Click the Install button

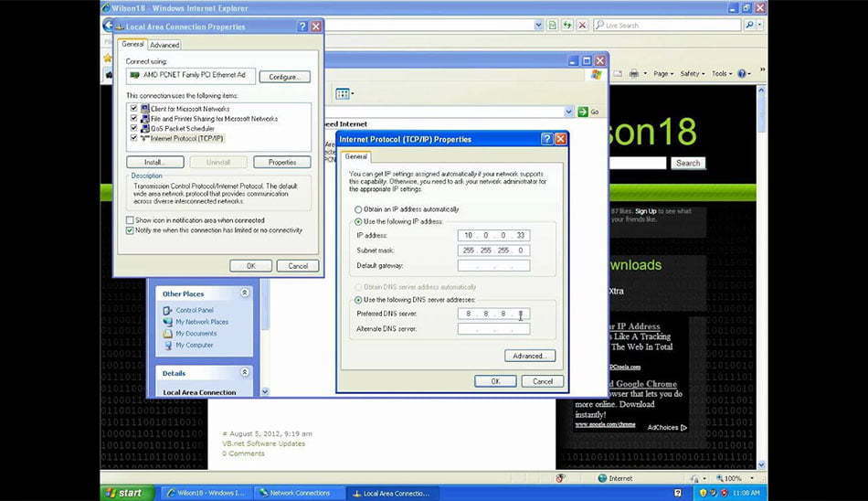tap(155, 163)
